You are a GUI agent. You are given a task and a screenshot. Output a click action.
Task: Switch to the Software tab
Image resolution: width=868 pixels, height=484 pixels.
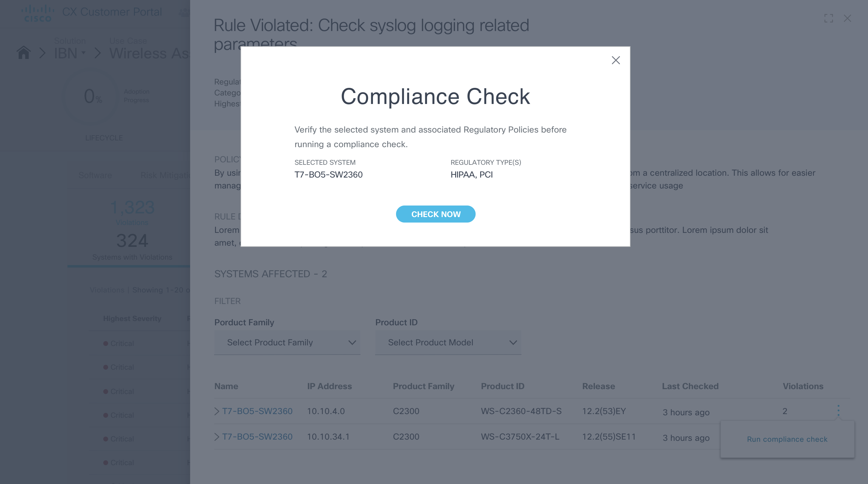[95, 175]
